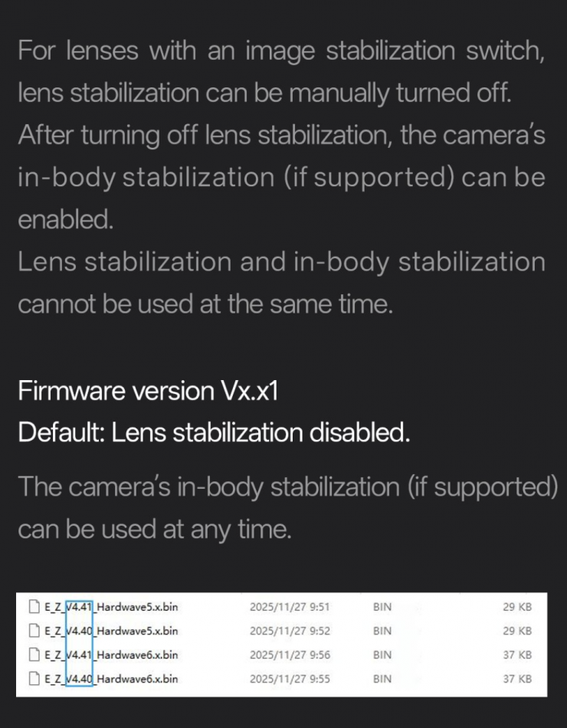Click the file icon beside E_Z_V4.40_Hardwave5.x.bin
567x728 pixels.
point(32,631)
